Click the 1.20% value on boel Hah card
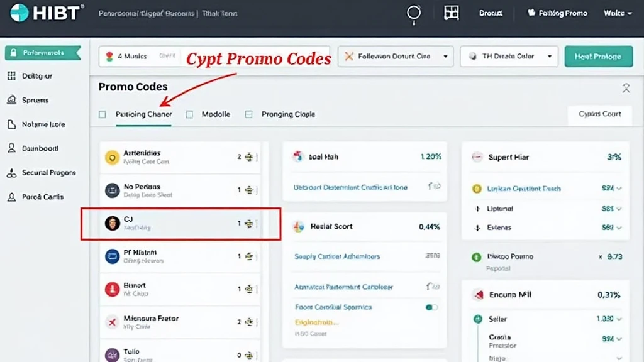Image resolution: width=644 pixels, height=362 pixels. [430, 156]
